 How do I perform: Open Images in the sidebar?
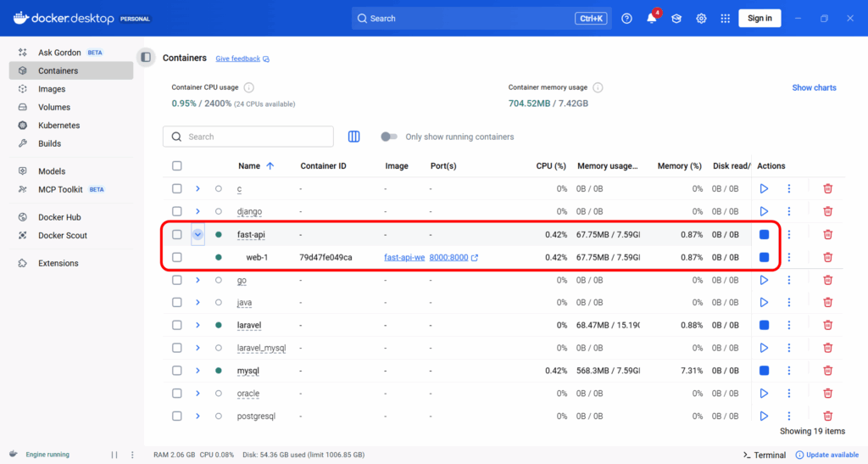click(x=52, y=89)
